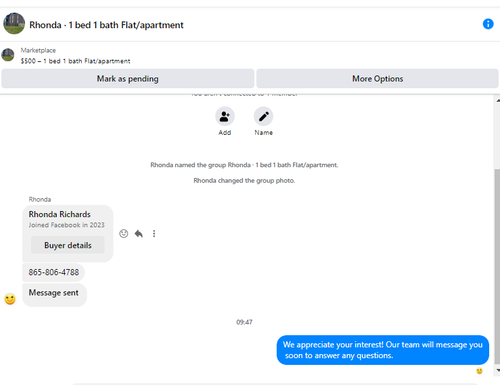The width and height of the screenshot is (500, 385).
Task: Click the chat scrollbar thumb
Action: (x=497, y=267)
